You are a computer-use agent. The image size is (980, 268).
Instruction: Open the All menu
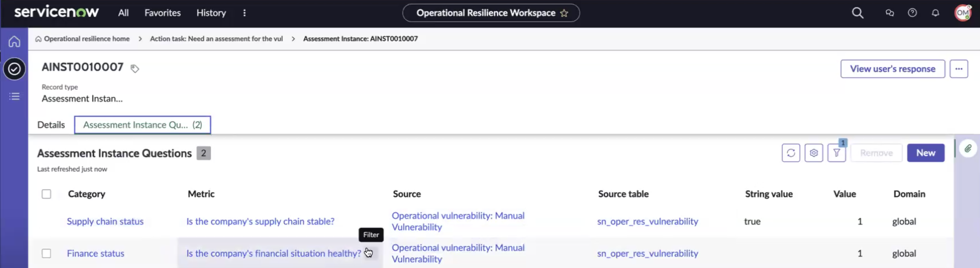pos(123,13)
